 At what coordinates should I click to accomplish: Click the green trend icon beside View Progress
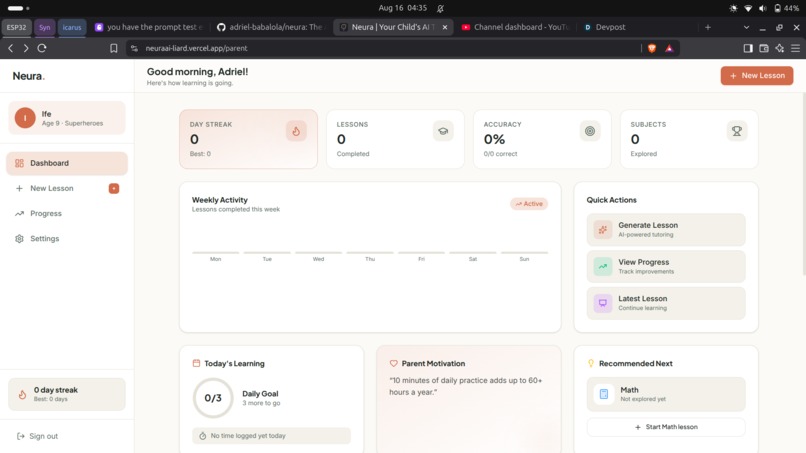[602, 266]
